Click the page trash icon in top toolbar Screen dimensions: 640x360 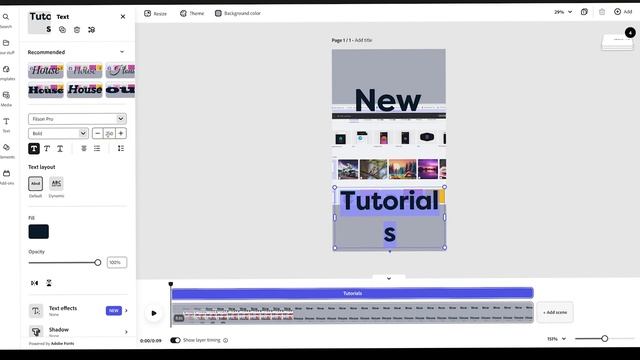(602, 12)
